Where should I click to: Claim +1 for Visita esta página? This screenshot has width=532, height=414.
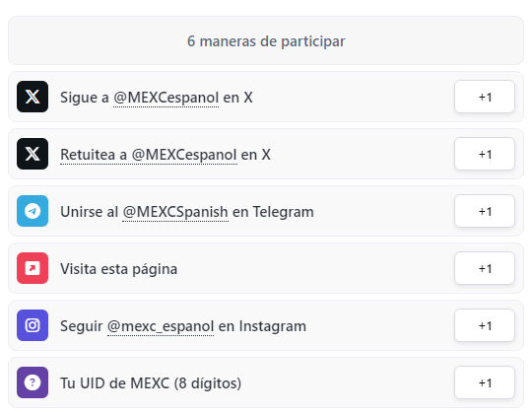pos(485,268)
